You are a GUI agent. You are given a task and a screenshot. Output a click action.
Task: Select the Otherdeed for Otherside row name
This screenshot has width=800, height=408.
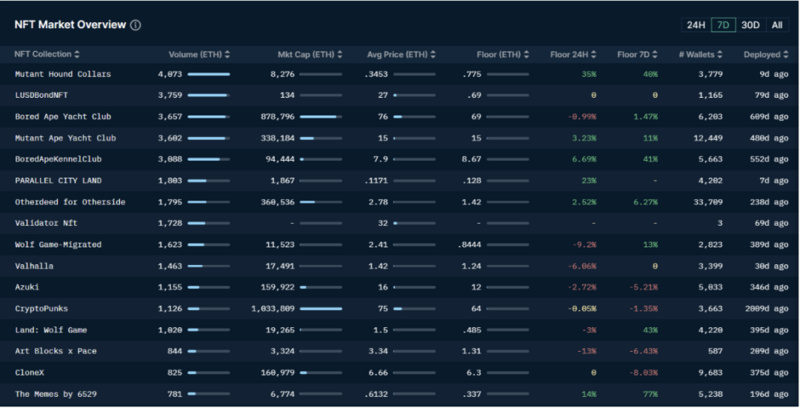[x=70, y=202]
